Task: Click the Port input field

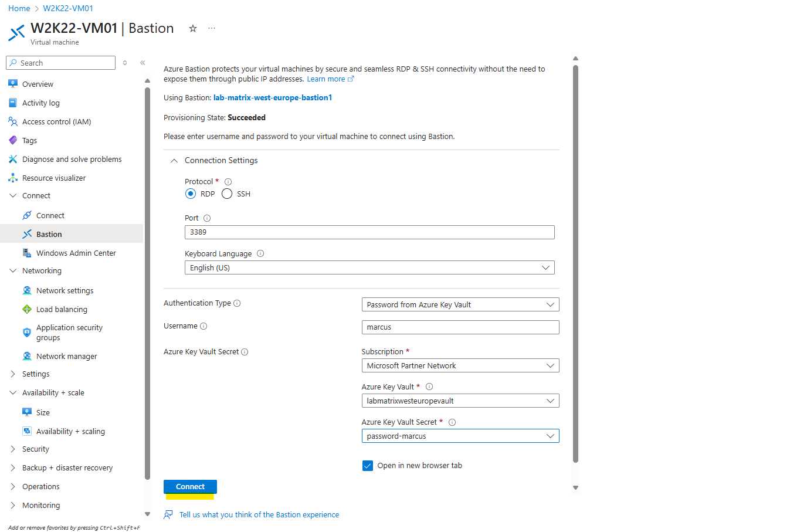Action: tap(369, 232)
